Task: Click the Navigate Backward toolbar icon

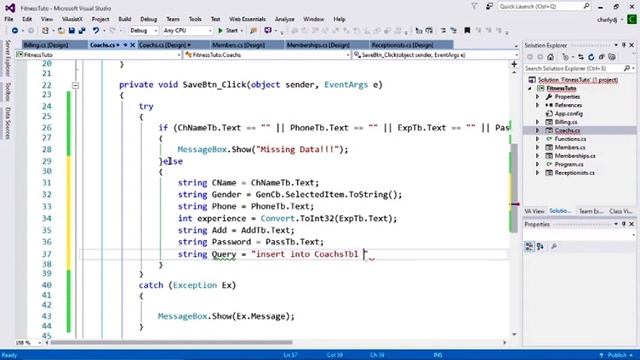Action: (15, 31)
